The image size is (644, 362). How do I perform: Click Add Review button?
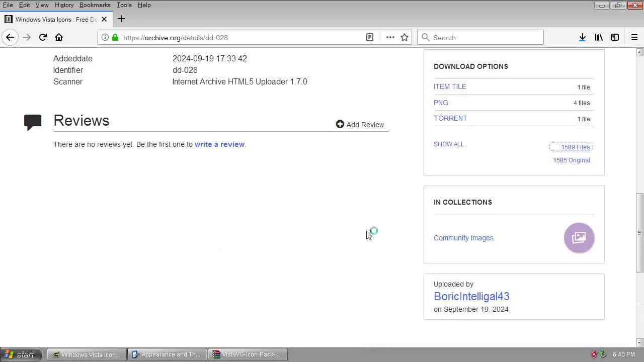[x=360, y=124]
